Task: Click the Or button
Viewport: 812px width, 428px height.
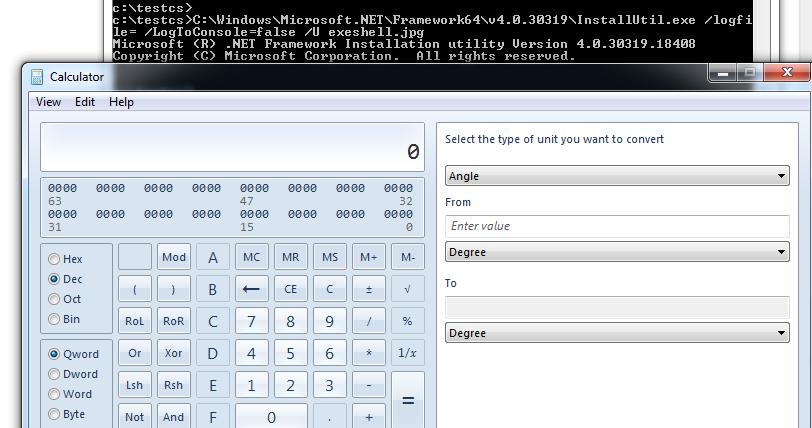Action: coord(135,353)
